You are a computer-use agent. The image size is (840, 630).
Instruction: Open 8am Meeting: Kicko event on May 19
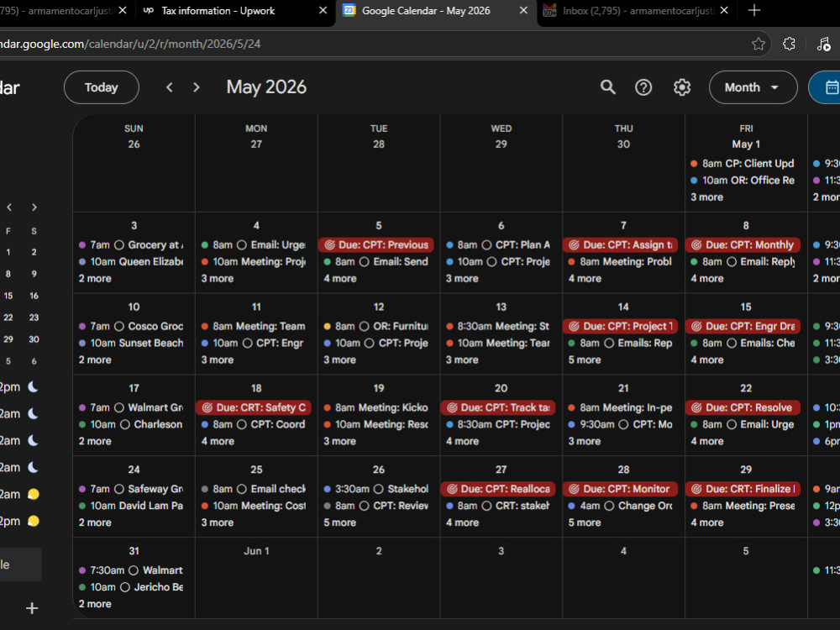pyautogui.click(x=375, y=407)
